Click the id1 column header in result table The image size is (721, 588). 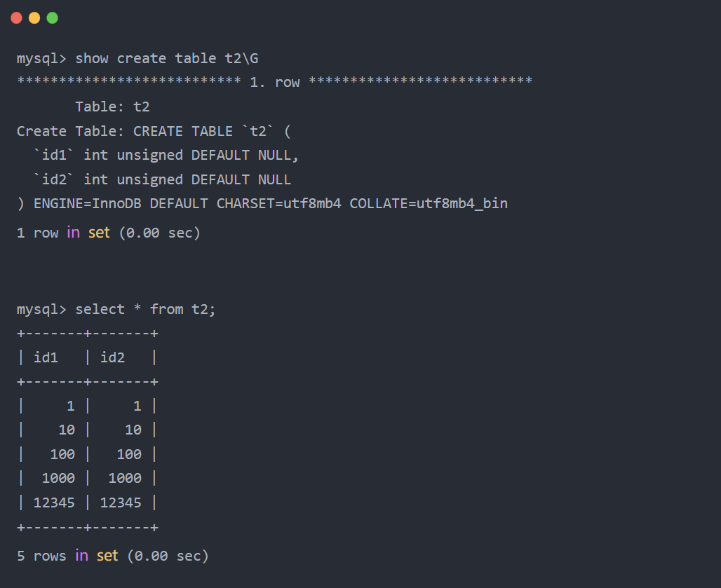pos(46,357)
